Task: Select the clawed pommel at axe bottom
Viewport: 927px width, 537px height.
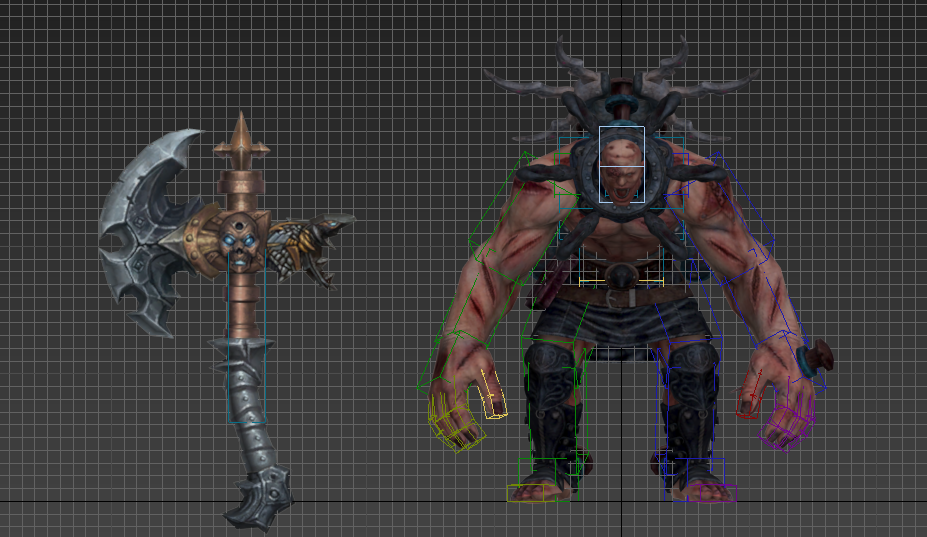Action: pyautogui.click(x=260, y=497)
